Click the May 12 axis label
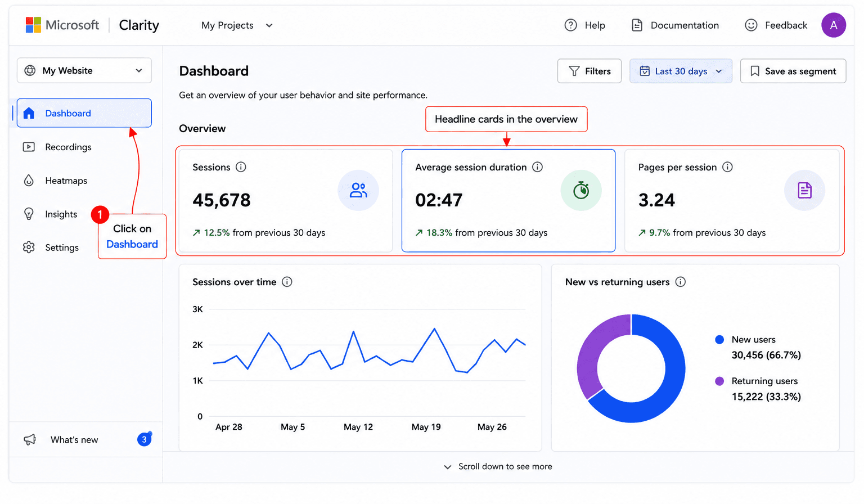The width and height of the screenshot is (864, 504). tap(358, 427)
